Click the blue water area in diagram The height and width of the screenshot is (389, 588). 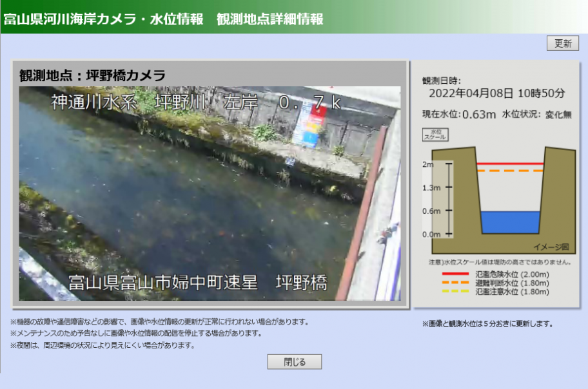pos(510,222)
